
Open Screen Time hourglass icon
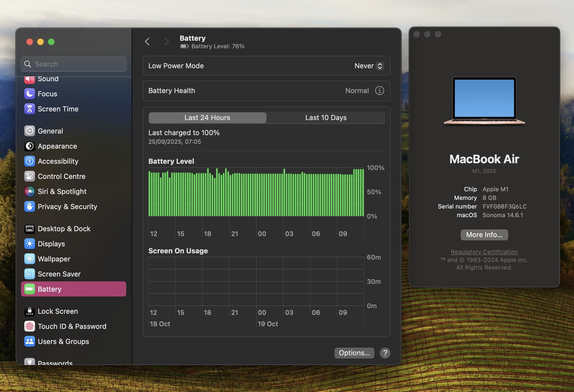pyautogui.click(x=29, y=109)
